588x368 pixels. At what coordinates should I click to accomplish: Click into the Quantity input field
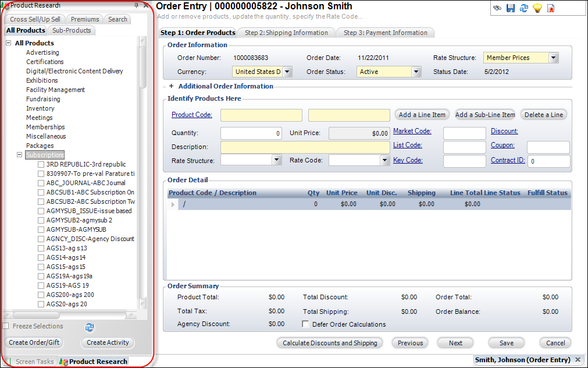[251, 133]
